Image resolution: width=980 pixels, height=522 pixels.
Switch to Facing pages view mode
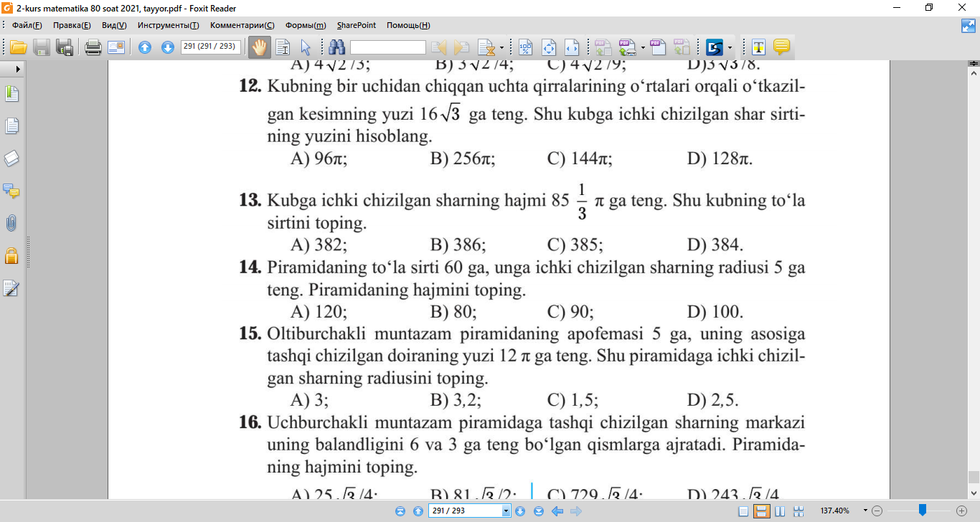click(781, 511)
